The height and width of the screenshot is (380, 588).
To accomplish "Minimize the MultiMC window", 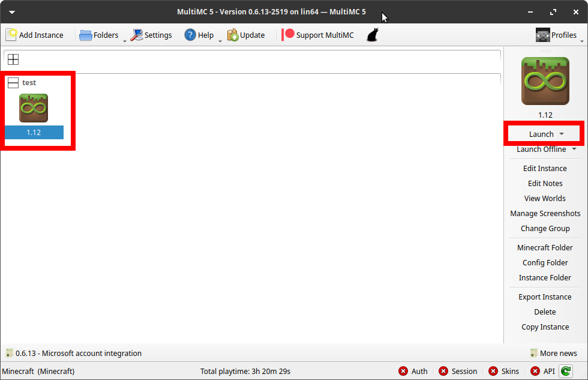I will click(x=530, y=12).
